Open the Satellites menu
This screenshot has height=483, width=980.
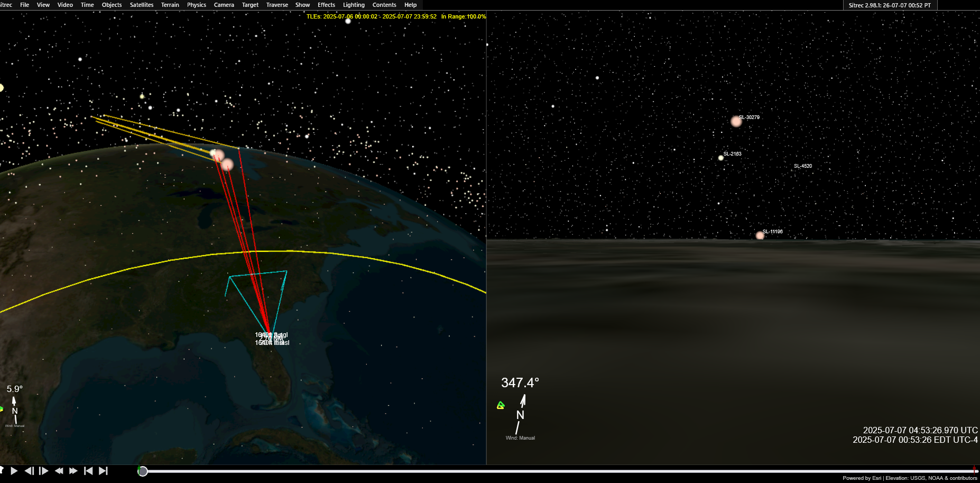click(x=142, y=5)
